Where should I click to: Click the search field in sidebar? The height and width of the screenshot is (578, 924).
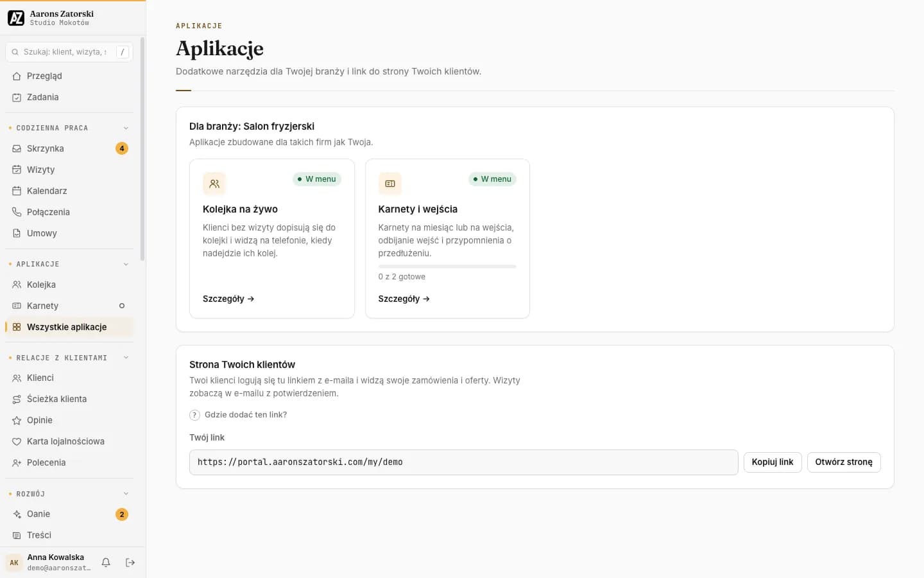69,52
